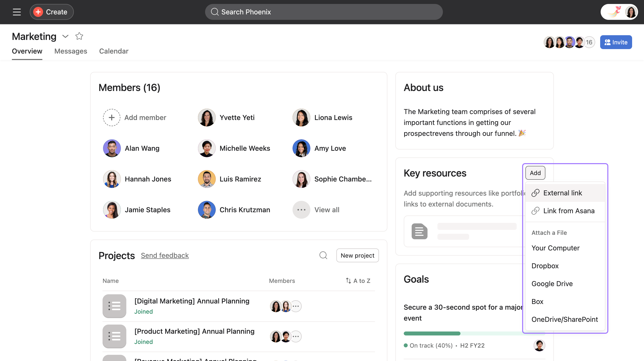Click the dashed Add member plus icon
The width and height of the screenshot is (644, 361).
(111, 117)
